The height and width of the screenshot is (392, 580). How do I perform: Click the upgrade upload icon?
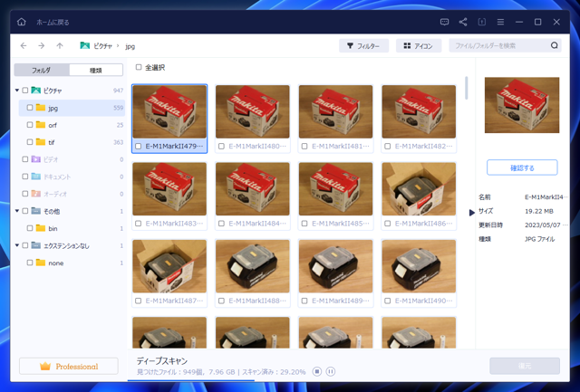click(x=481, y=22)
